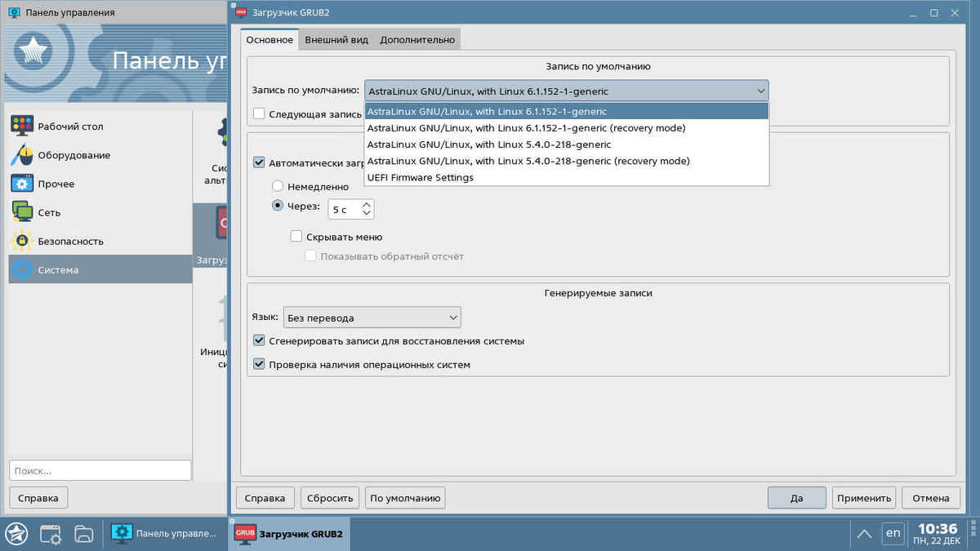Open the Язык Без перевода dropdown
Image resolution: width=980 pixels, height=551 pixels.
pos(372,318)
